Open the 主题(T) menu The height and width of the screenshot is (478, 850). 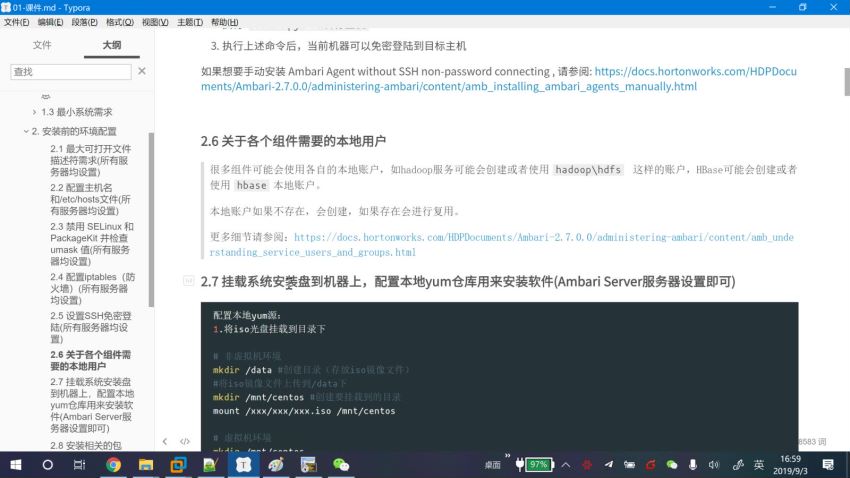tap(190, 22)
